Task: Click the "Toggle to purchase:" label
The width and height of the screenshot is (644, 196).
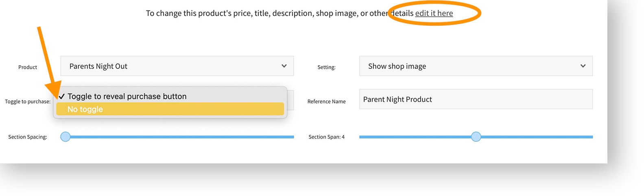Action: pos(28,101)
